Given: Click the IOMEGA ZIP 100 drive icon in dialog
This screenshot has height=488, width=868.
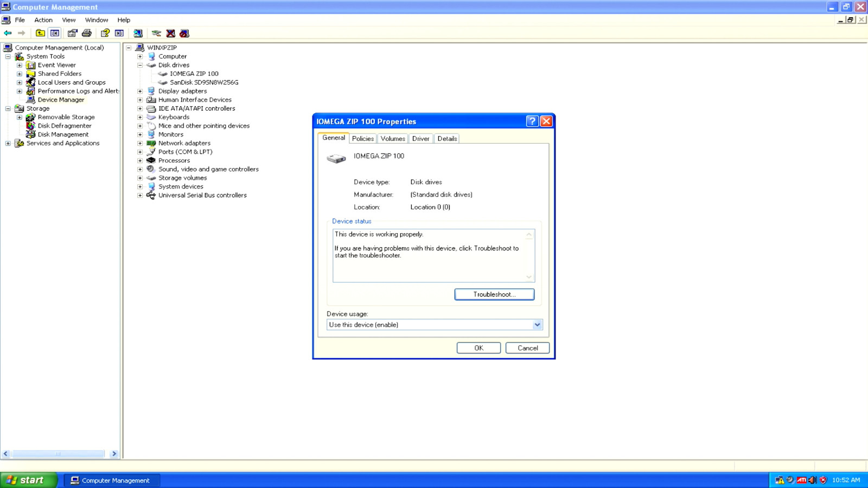Looking at the screenshot, I should tap(336, 158).
